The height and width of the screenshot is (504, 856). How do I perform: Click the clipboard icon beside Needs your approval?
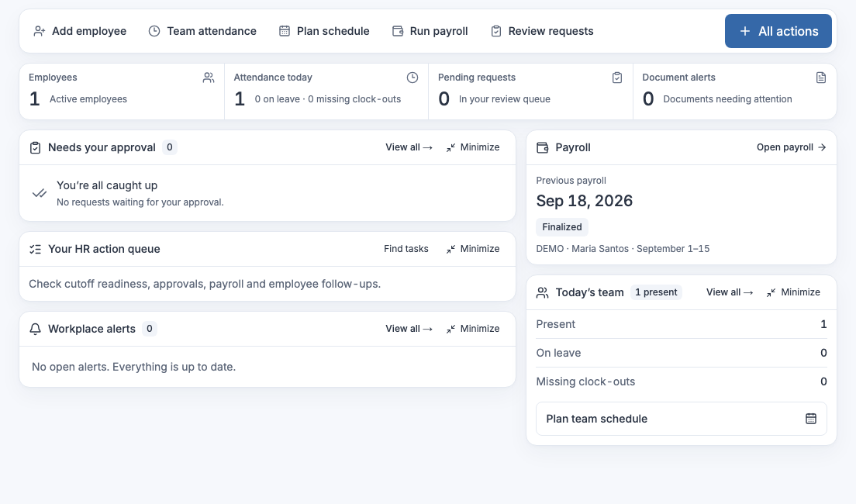(x=35, y=147)
